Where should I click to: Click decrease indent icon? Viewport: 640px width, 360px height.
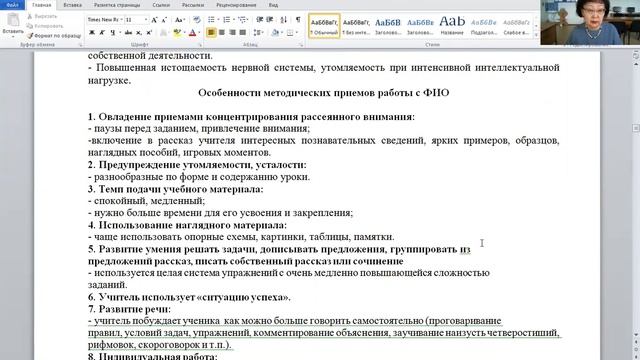click(260, 20)
